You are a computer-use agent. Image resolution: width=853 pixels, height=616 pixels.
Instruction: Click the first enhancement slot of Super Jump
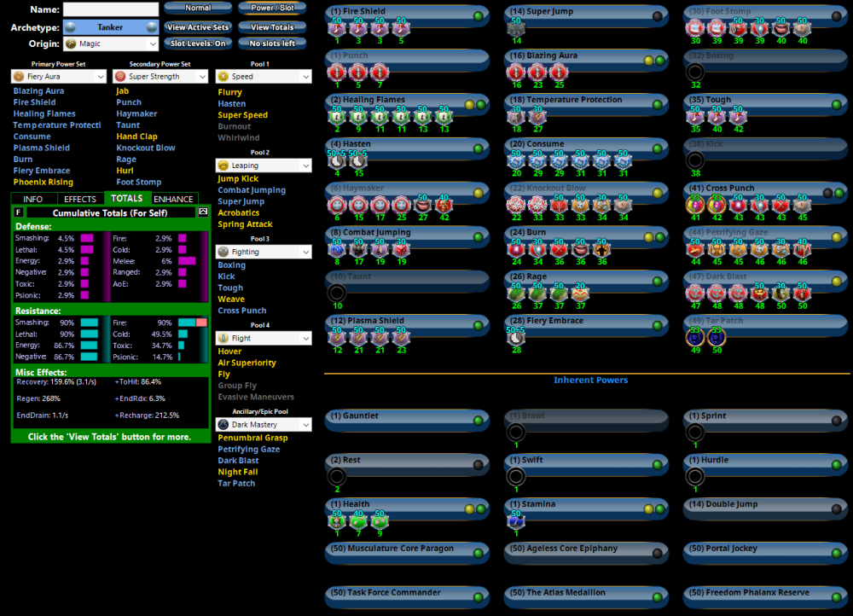[516, 29]
